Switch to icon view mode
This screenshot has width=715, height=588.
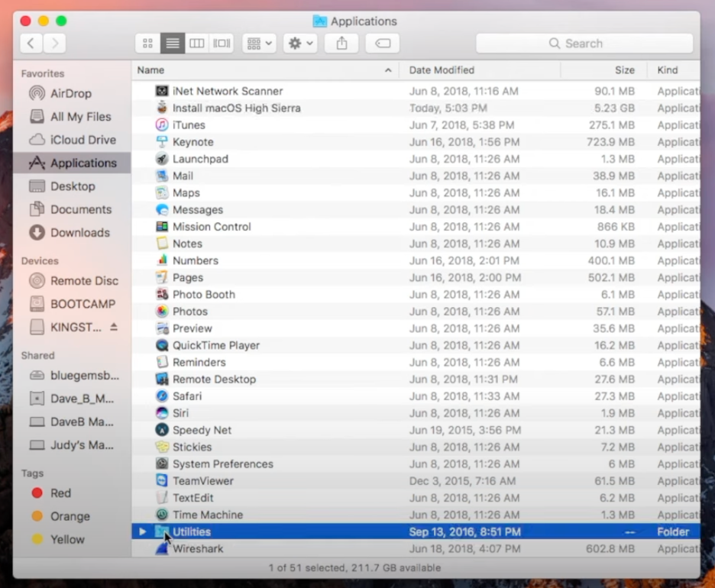[x=147, y=44]
